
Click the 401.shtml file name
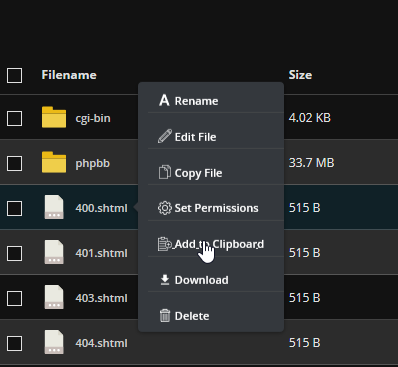click(101, 253)
